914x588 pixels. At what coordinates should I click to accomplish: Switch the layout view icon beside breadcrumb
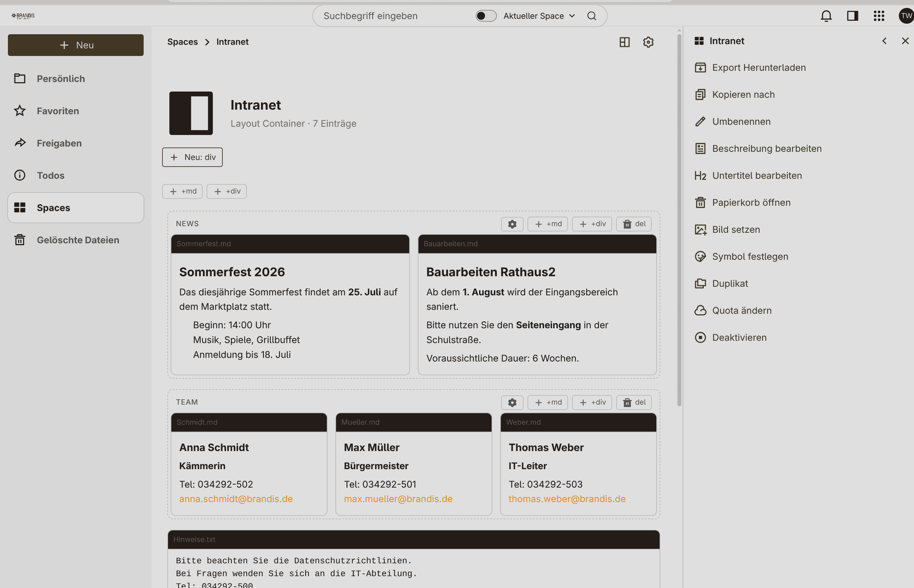(x=624, y=42)
